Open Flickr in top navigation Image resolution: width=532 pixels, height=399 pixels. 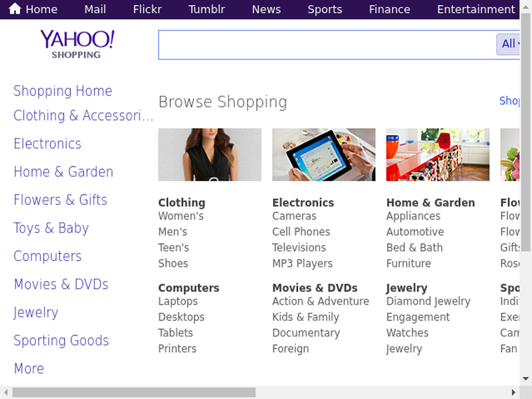coord(147,9)
